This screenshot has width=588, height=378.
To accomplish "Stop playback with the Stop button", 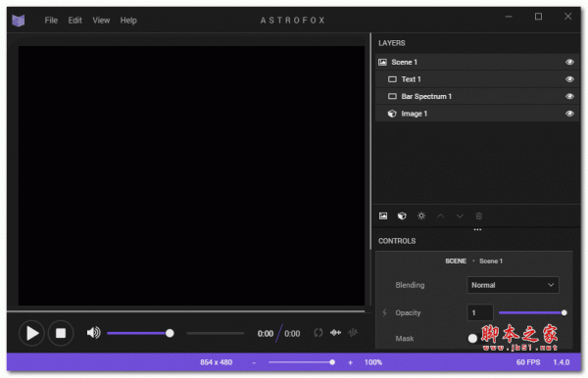I will pos(61,333).
